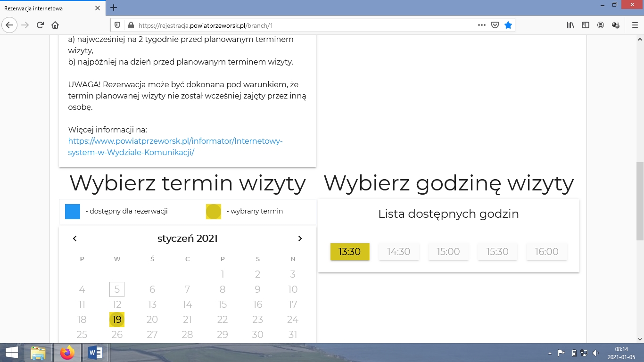Open the Pocket save icon
The image size is (644, 362).
click(495, 25)
